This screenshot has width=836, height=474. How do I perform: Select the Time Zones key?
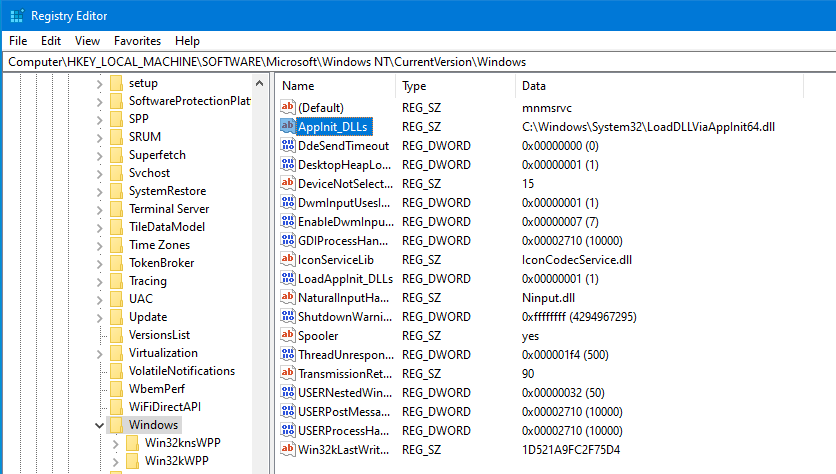pyautogui.click(x=161, y=245)
